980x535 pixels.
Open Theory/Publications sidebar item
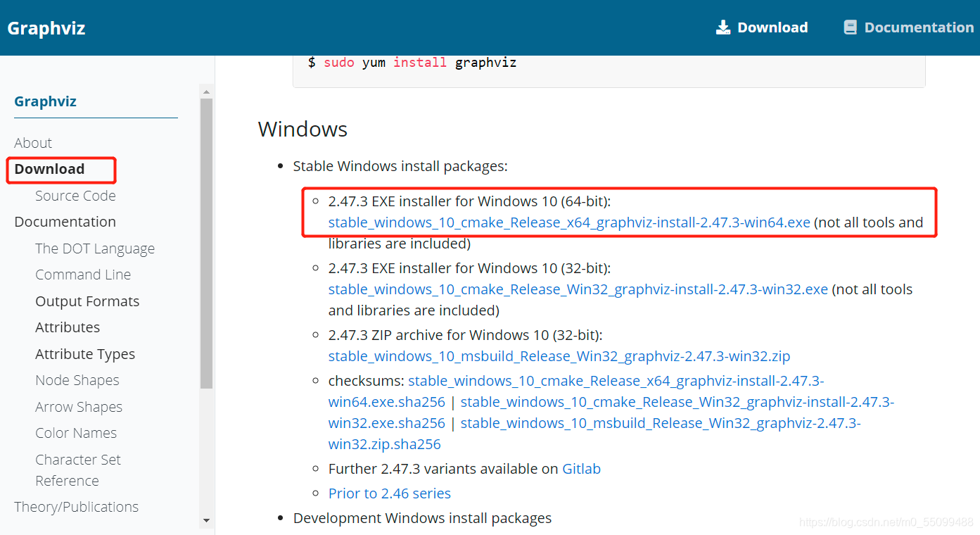click(x=76, y=507)
